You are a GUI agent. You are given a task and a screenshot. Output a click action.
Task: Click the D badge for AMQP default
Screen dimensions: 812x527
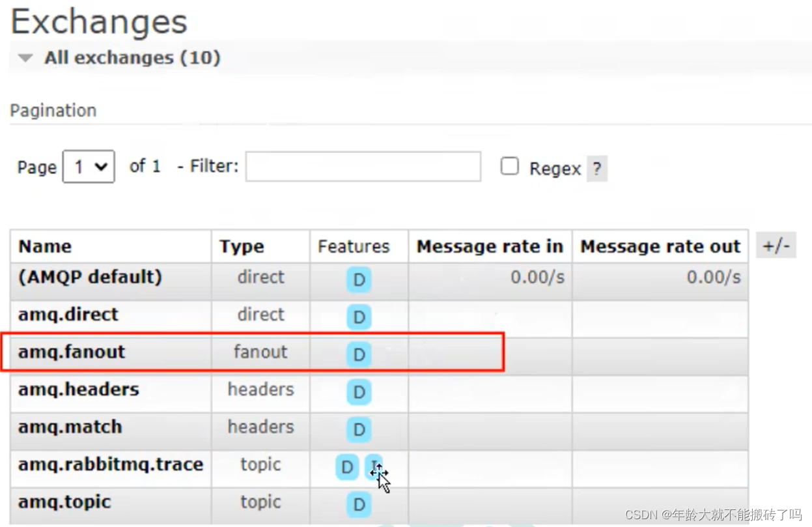358,280
